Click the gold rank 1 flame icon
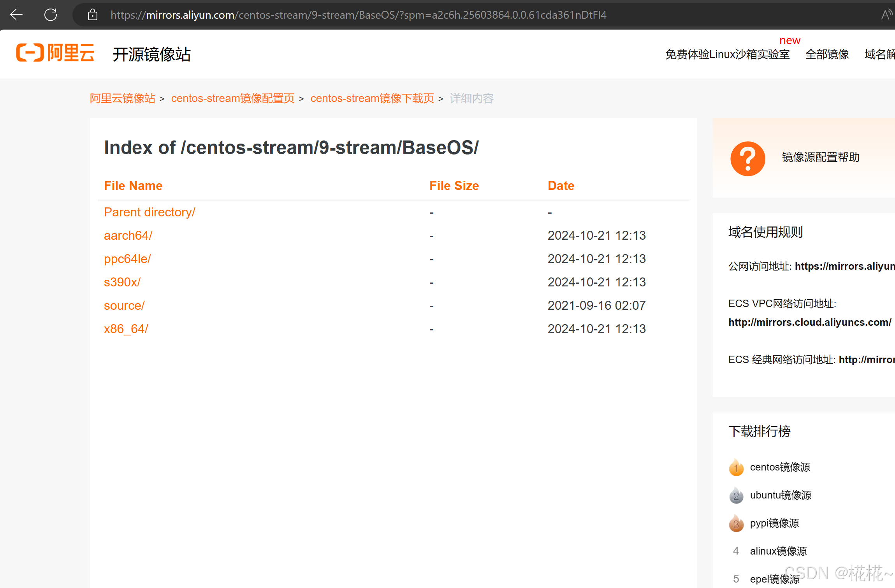Viewport: 895px width, 588px height. click(736, 467)
